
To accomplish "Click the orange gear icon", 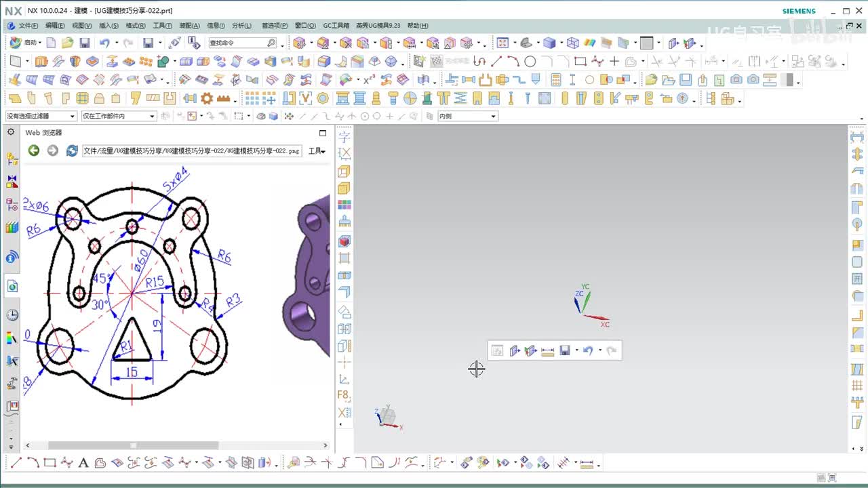I will click(207, 99).
